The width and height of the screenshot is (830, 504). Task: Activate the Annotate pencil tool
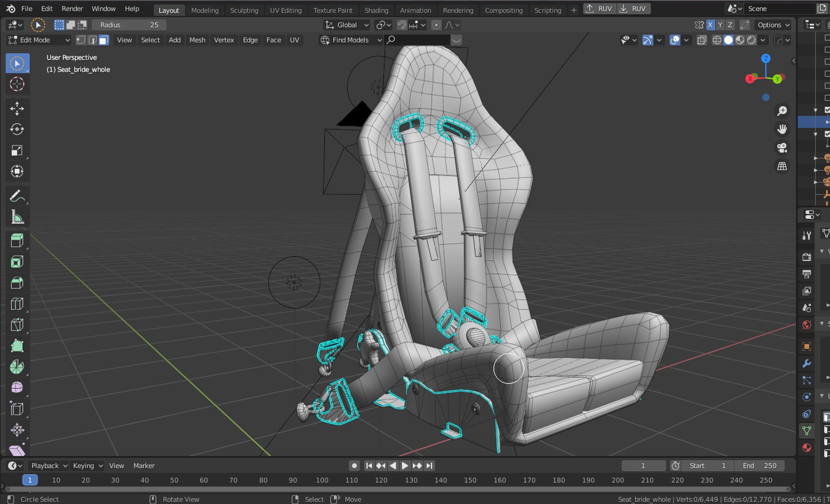coord(17,196)
